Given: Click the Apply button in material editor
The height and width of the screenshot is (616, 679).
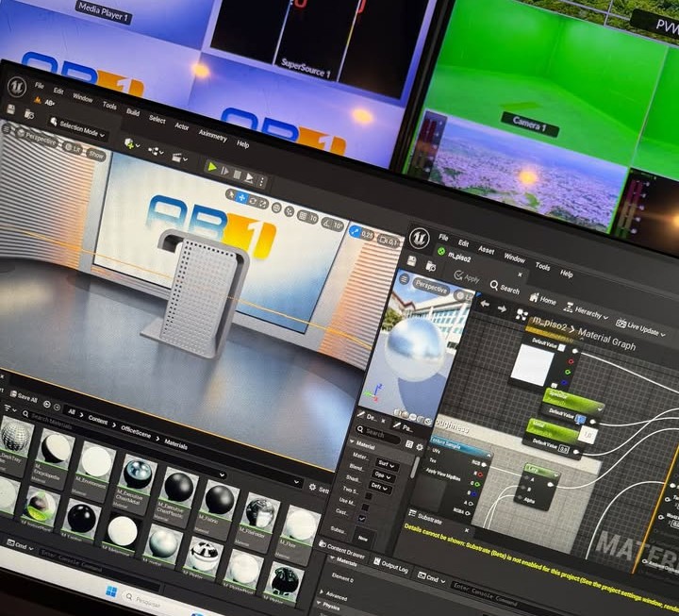Looking at the screenshot, I should click(x=467, y=277).
